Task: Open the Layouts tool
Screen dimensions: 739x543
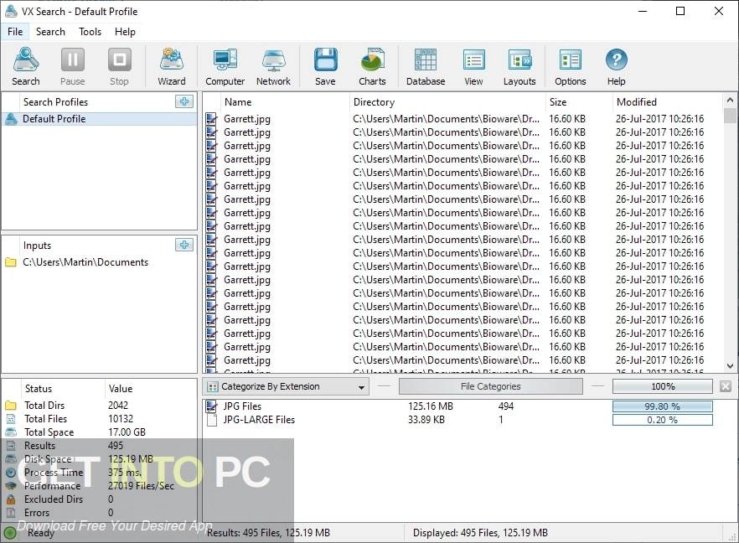Action: point(519,66)
